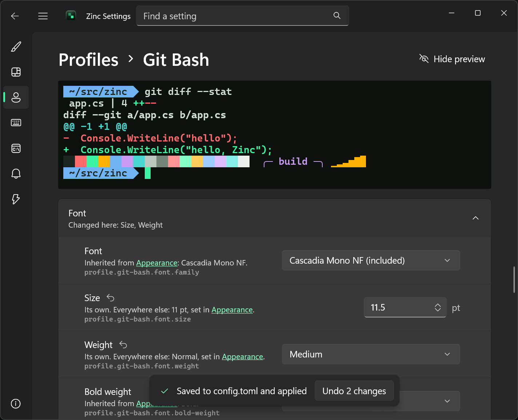This screenshot has height=420, width=518.
Task: Navigate to Profiles breadcrumb
Action: tap(88, 60)
